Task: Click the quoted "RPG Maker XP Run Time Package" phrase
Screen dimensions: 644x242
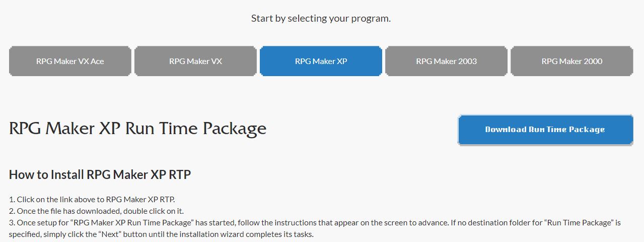Action: [x=134, y=222]
